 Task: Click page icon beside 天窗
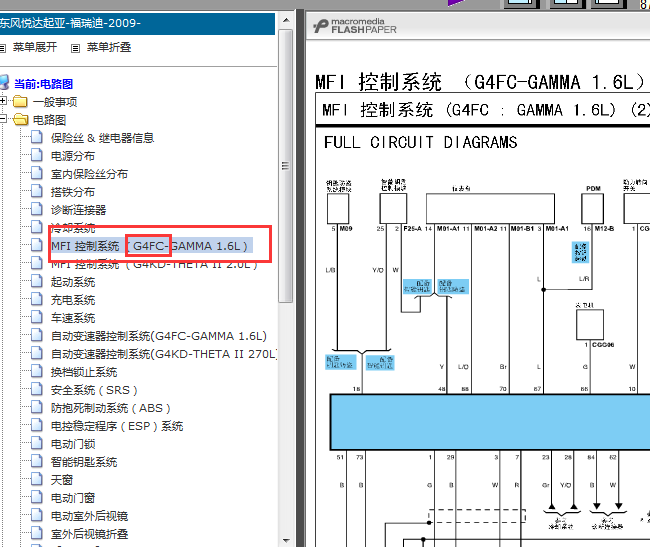[x=37, y=479]
